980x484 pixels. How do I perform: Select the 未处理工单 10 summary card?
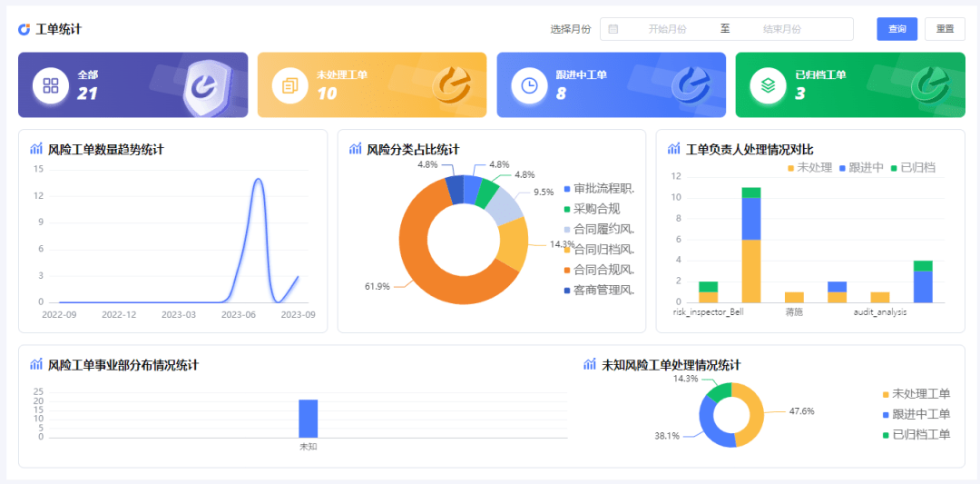coord(372,85)
